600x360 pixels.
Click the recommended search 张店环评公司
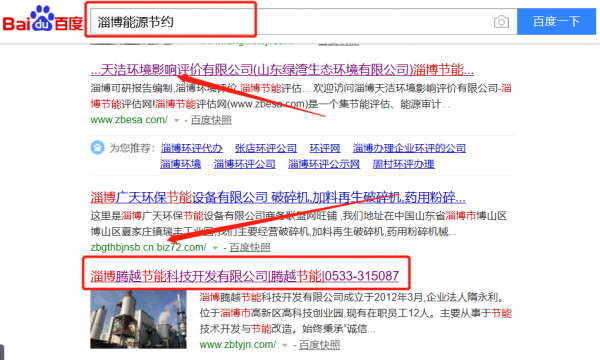coord(266,148)
